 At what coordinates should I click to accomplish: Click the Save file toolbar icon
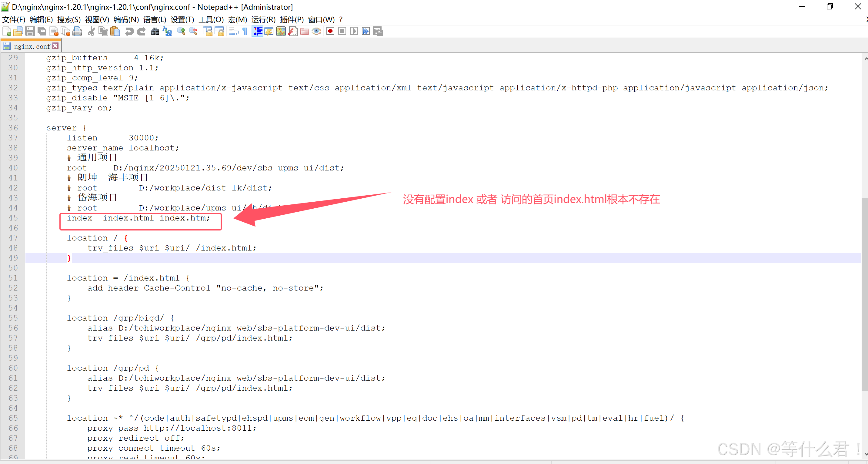(x=30, y=31)
